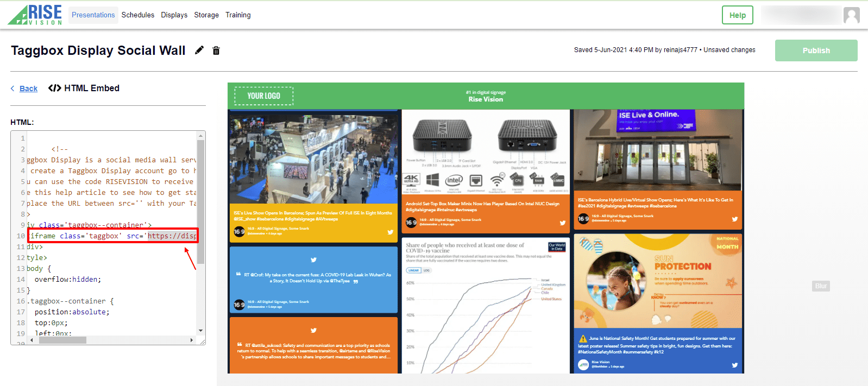Image resolution: width=868 pixels, height=386 pixels.
Task: Click the YOUR LOGO placeholder
Action: tap(264, 96)
